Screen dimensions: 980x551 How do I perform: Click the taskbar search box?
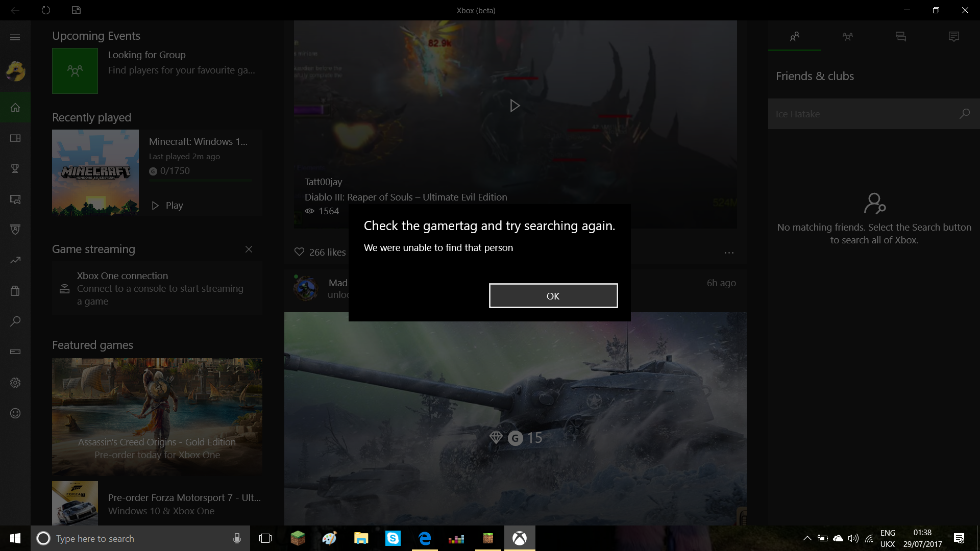(x=140, y=538)
